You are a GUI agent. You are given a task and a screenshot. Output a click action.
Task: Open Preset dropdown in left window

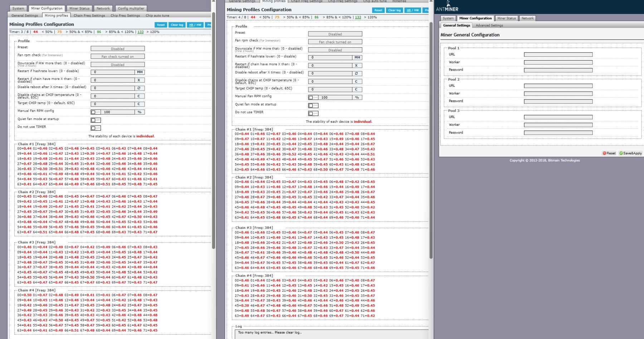[118, 49]
